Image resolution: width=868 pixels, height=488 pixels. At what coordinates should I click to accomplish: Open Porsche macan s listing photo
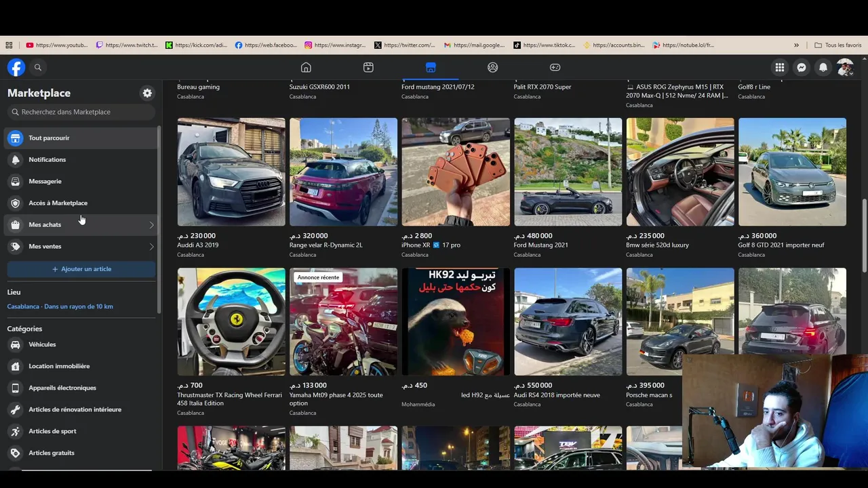(680, 322)
